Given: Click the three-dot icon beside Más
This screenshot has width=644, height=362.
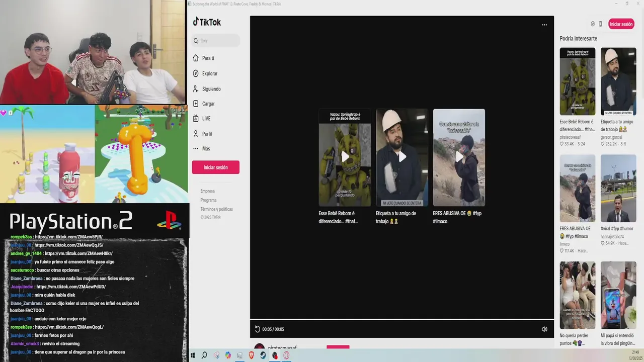Looking at the screenshot, I should tap(196, 149).
